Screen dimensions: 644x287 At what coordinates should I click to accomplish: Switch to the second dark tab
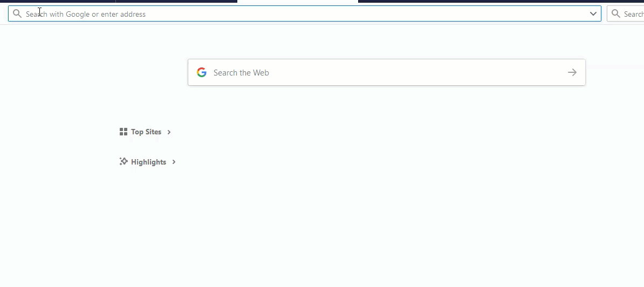click(x=176, y=1)
